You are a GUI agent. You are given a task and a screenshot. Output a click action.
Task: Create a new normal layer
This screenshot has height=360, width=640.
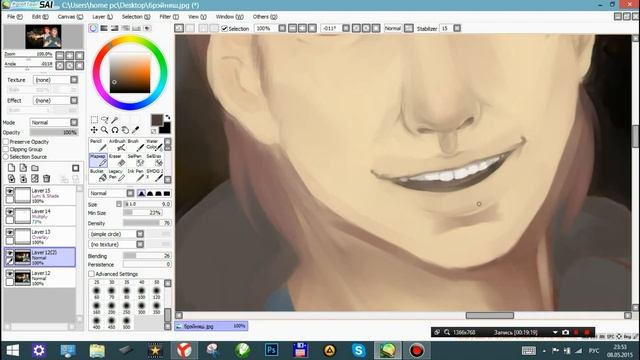[11, 168]
